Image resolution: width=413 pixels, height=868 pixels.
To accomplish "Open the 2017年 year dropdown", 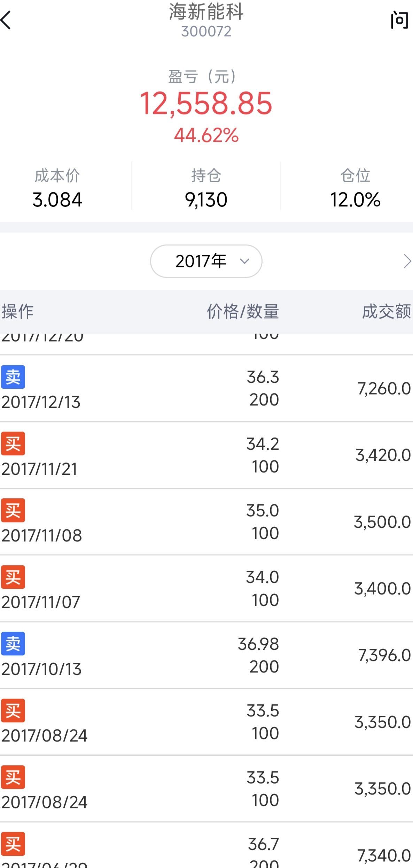I will [x=206, y=261].
